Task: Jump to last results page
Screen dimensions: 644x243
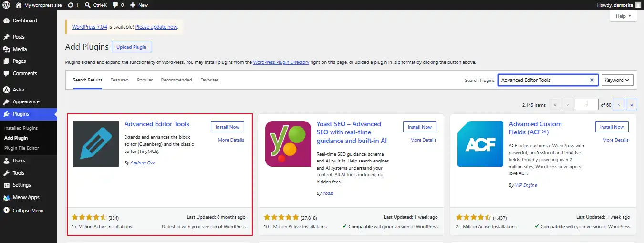Action: pos(632,105)
